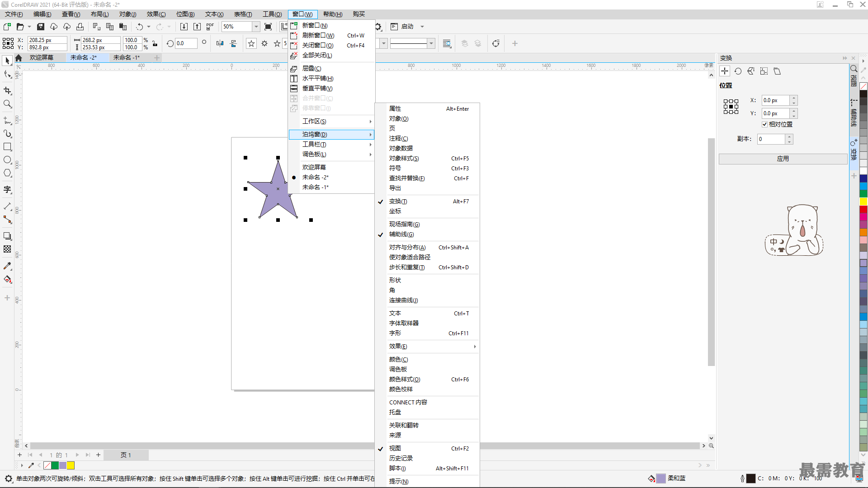Click 页 1 page tab
Image resolution: width=868 pixels, height=488 pixels.
[x=126, y=455]
